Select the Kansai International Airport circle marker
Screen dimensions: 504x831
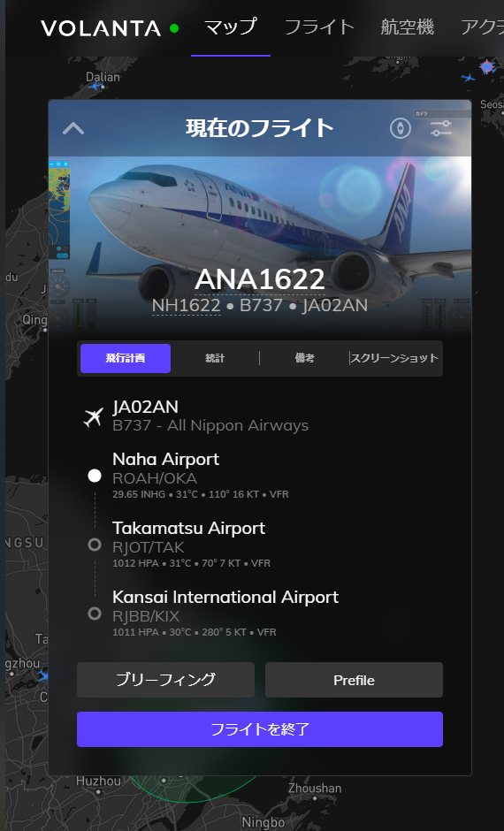[95, 614]
